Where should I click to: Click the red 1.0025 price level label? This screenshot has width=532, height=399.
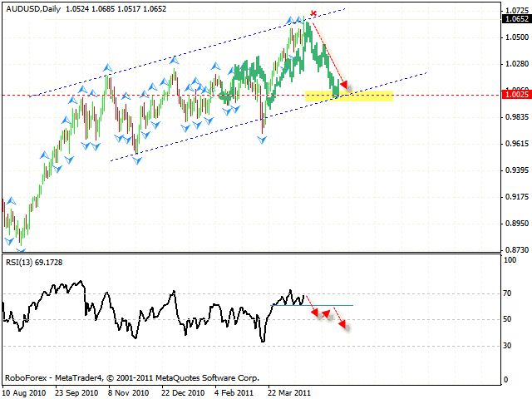coord(515,96)
